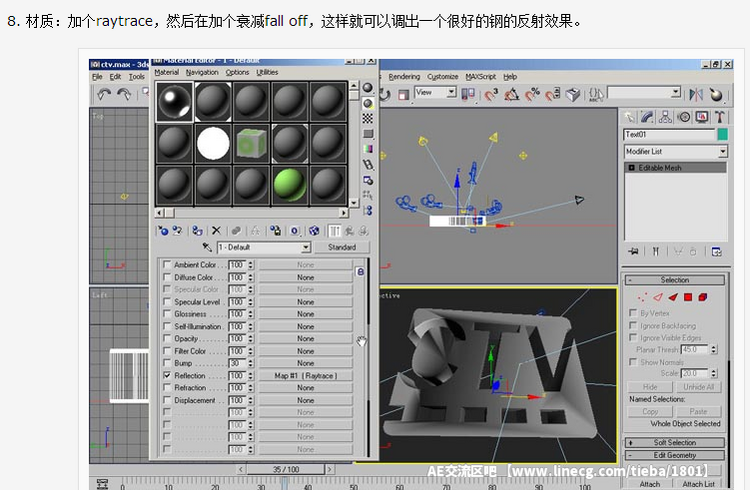Screen dimensions: 750x490
Task: Click the Undo arrow in main toolbar
Action: coord(104,94)
